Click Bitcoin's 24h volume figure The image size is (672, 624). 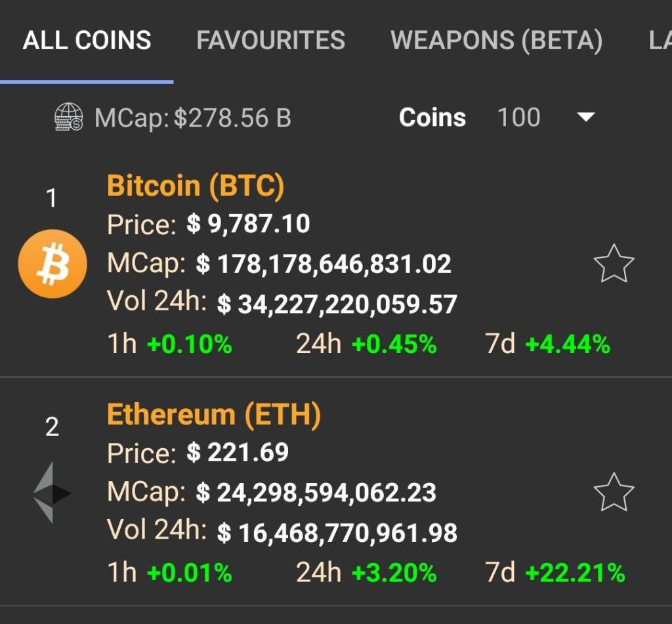(x=337, y=304)
